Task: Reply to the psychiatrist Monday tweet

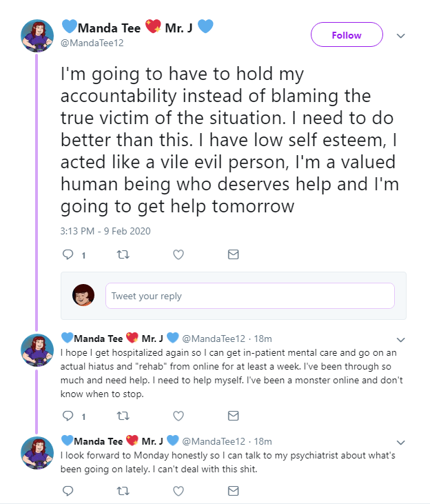Action: coord(68,491)
